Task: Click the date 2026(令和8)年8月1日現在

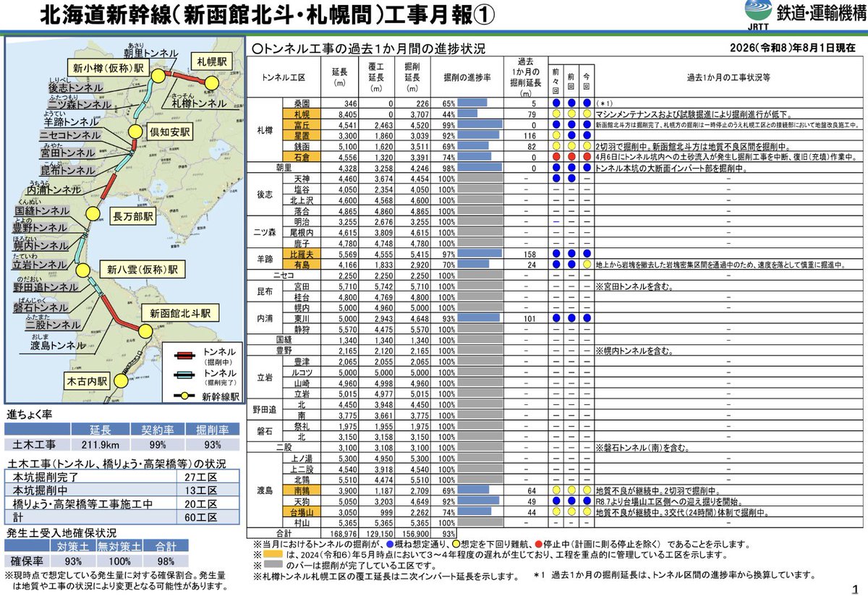Action: (792, 48)
